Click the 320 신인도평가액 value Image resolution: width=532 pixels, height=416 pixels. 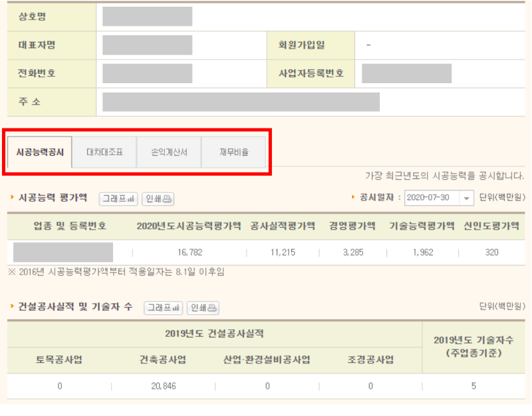[x=491, y=252]
